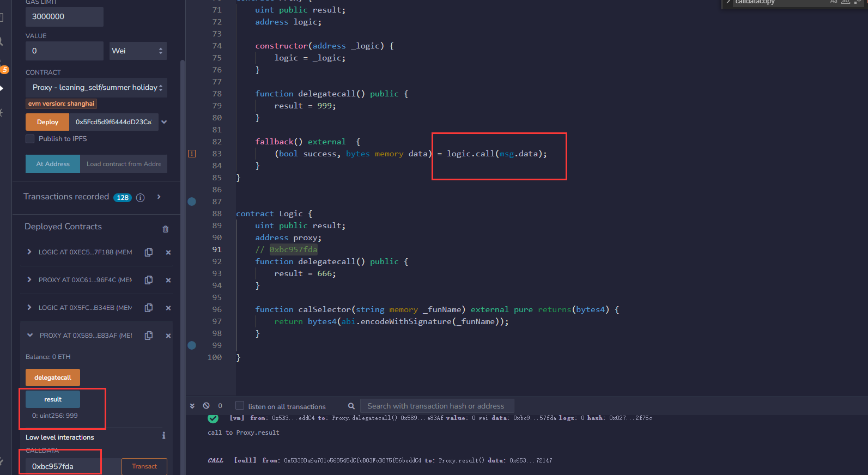Click 0xbc957fda comment on line 91

[293, 249]
